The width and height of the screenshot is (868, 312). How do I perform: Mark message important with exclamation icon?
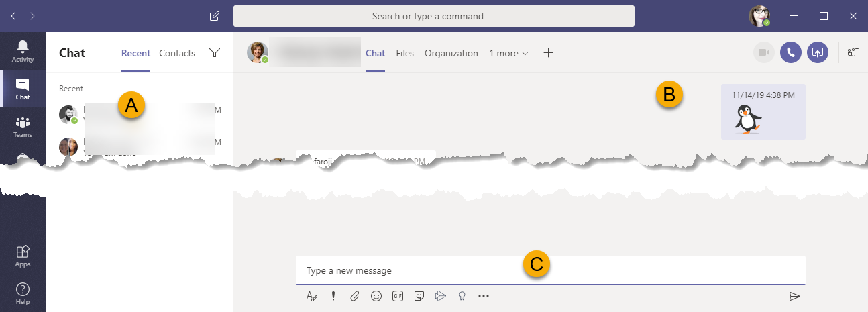(x=333, y=296)
